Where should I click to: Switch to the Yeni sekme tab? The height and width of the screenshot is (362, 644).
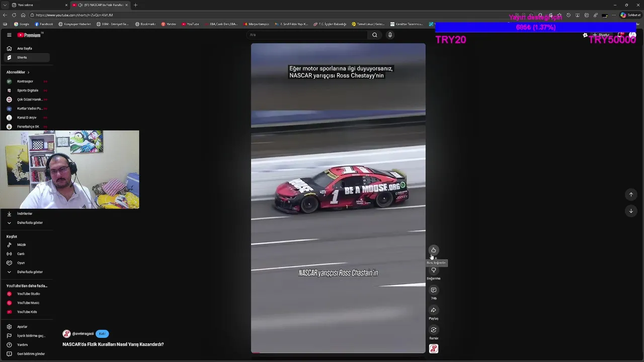pyautogui.click(x=39, y=5)
